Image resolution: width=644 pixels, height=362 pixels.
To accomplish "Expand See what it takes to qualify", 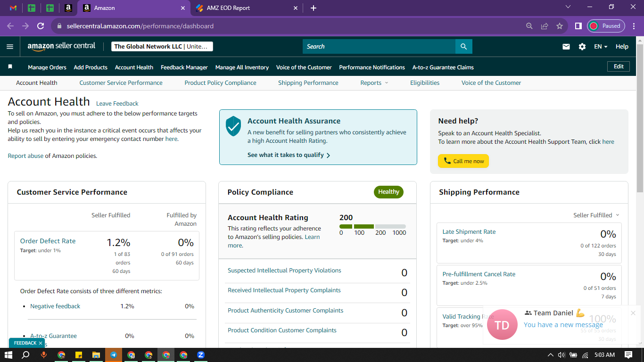I will tap(289, 155).
